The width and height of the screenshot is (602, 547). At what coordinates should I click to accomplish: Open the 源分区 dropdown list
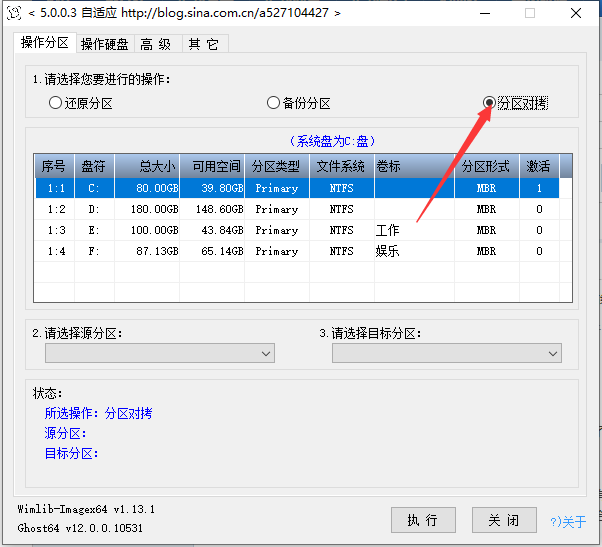(x=160, y=353)
